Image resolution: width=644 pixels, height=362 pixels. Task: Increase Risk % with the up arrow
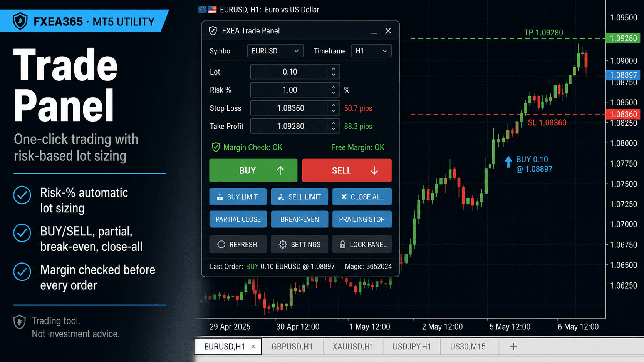click(334, 87)
